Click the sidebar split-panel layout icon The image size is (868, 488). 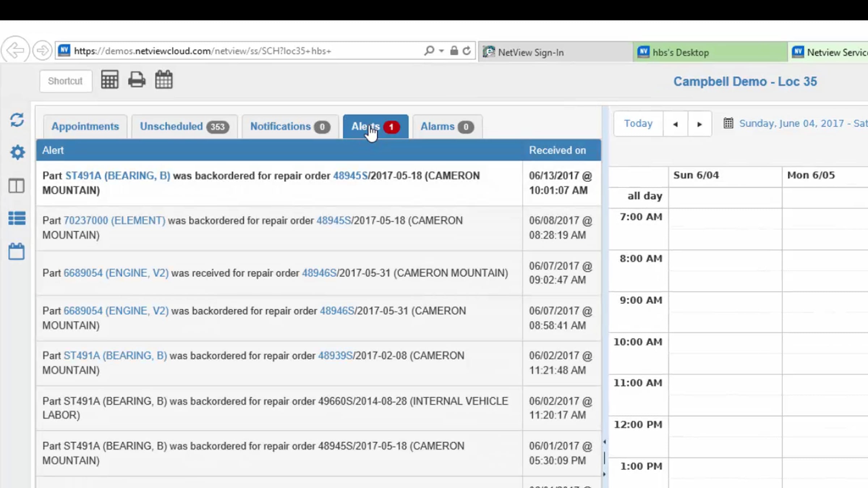click(17, 186)
